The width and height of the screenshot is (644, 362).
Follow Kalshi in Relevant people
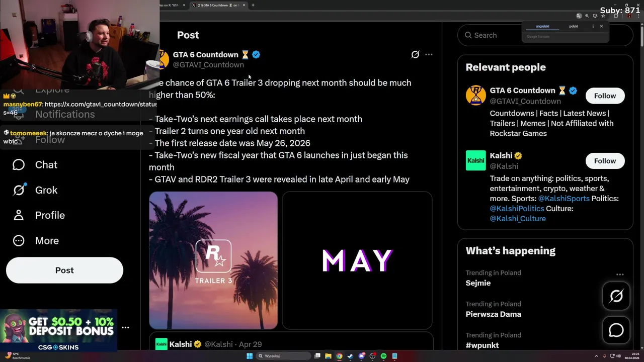coord(605,161)
